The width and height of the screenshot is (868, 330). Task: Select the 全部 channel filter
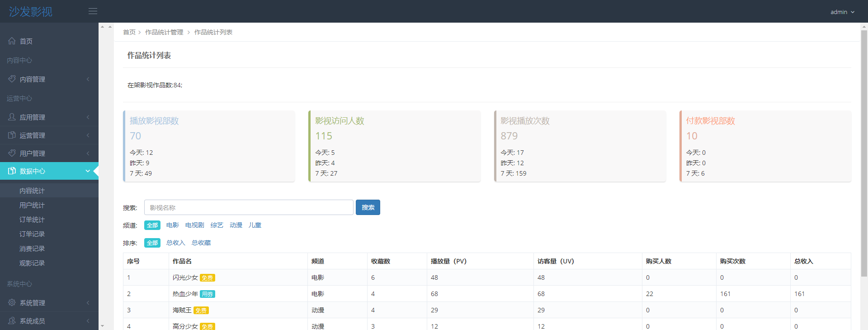click(152, 225)
